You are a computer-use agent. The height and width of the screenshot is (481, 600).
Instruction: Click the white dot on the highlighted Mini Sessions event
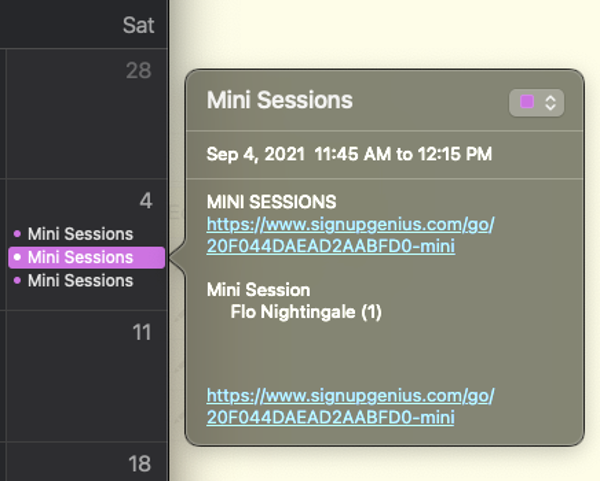17,257
